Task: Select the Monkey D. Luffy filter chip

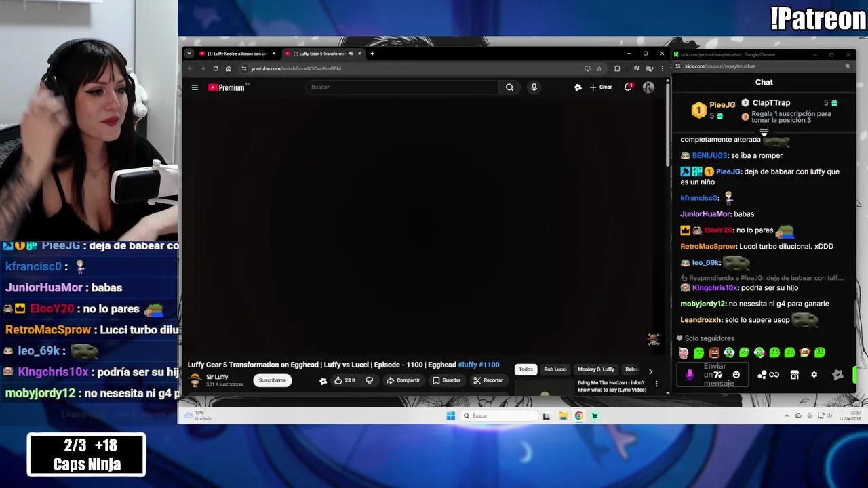Action: (596, 369)
